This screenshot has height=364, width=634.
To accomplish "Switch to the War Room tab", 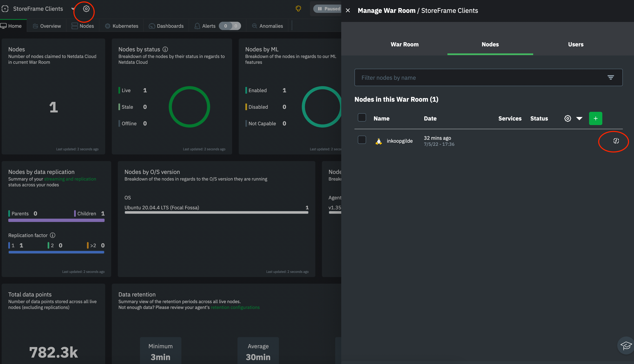I will 405,44.
